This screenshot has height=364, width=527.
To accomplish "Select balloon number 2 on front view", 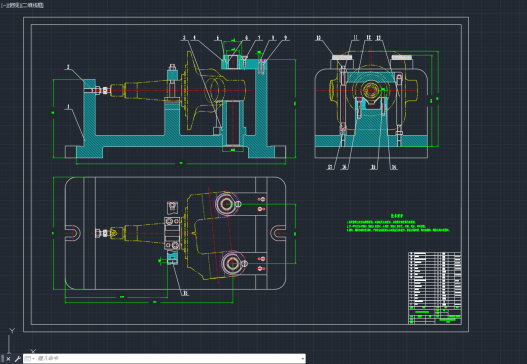I will pyautogui.click(x=68, y=67).
